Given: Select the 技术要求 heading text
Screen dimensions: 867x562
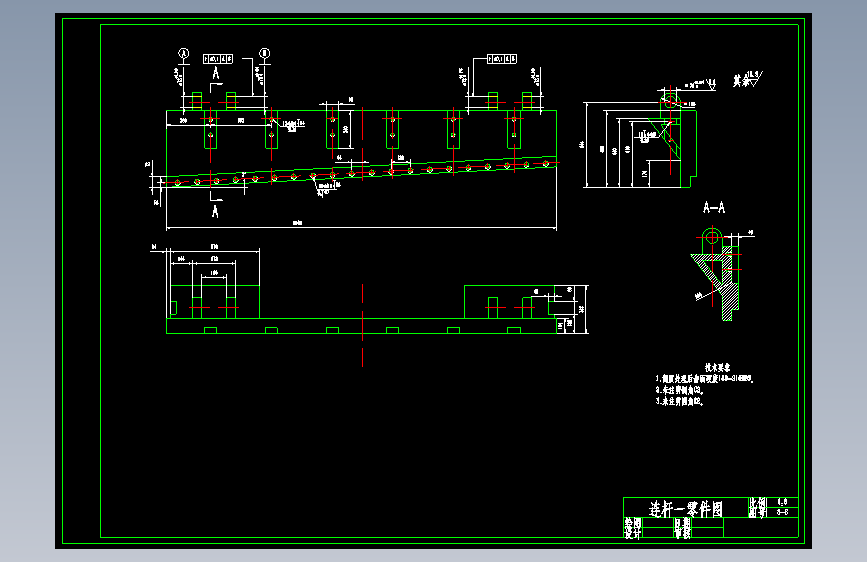Looking at the screenshot, I should 717,367.
